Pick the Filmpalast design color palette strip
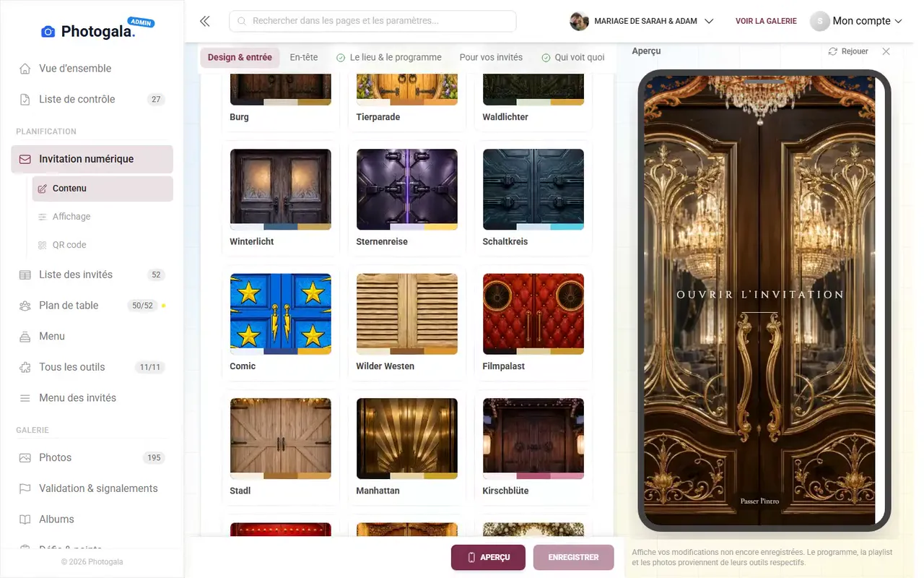 click(533, 351)
